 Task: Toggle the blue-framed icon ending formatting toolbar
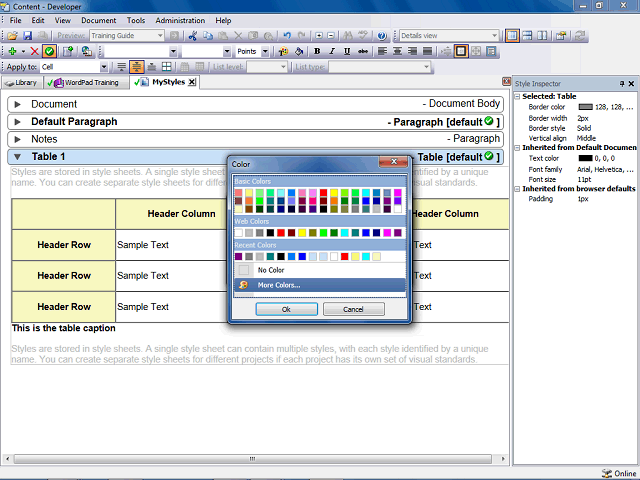coord(491,51)
